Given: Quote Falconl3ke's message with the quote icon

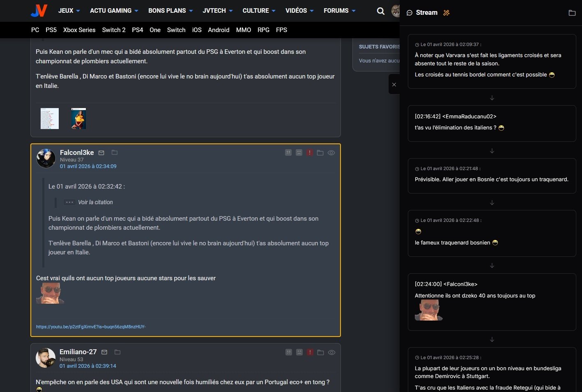Looking at the screenshot, I should [x=288, y=152].
